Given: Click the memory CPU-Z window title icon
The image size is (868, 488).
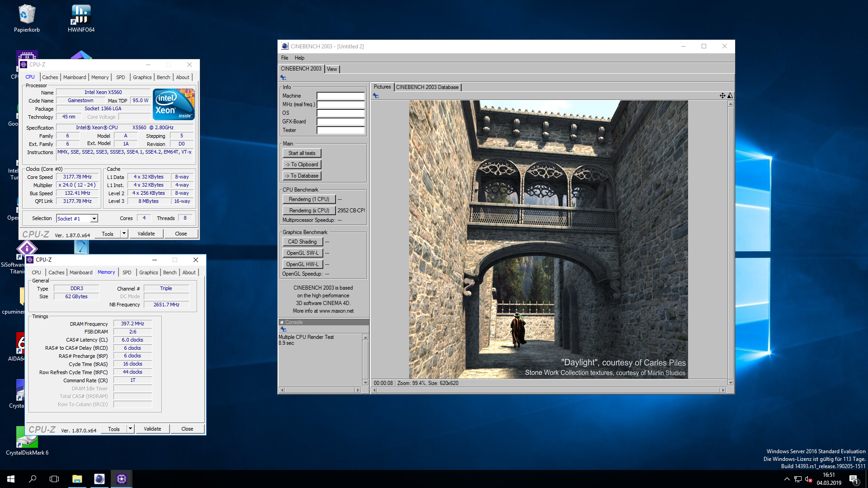Looking at the screenshot, I should click(x=30, y=260).
